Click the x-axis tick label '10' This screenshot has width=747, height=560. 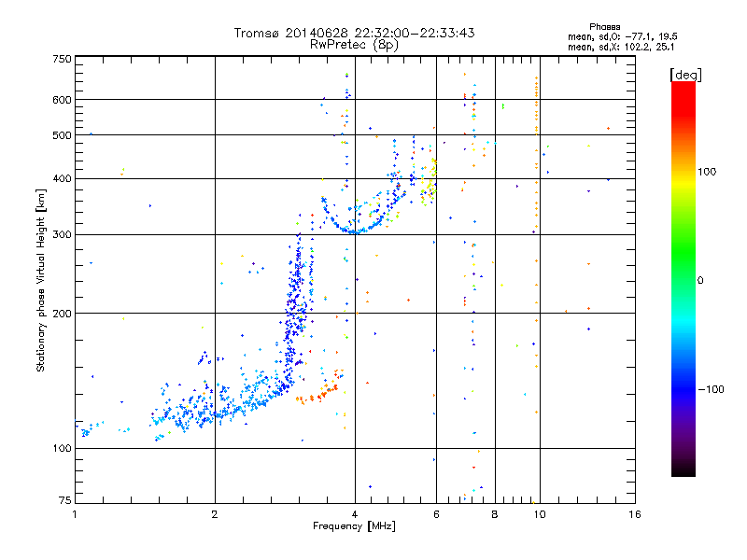coord(540,514)
